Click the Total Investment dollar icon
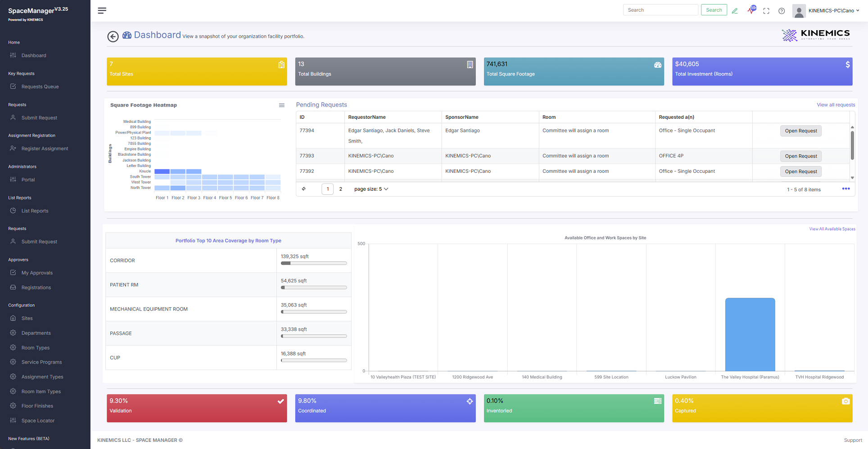 click(x=848, y=64)
